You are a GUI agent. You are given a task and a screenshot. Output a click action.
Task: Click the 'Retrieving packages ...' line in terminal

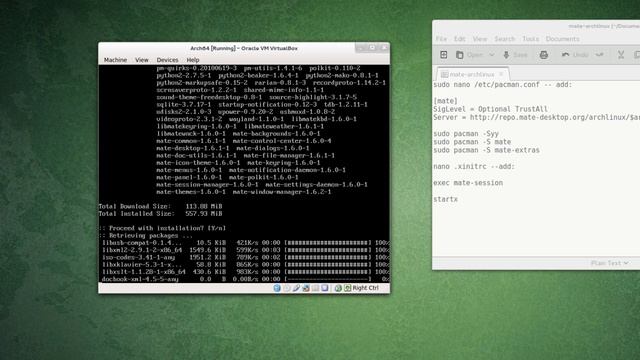pyautogui.click(x=146, y=236)
